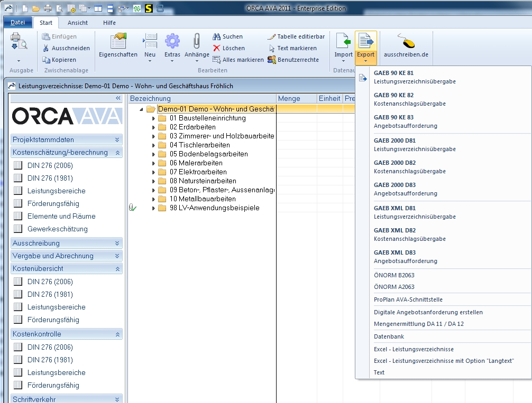This screenshot has width=532, height=403.
Task: Expand the 01 Baustelleneinrichtung folder
Action: (153, 118)
